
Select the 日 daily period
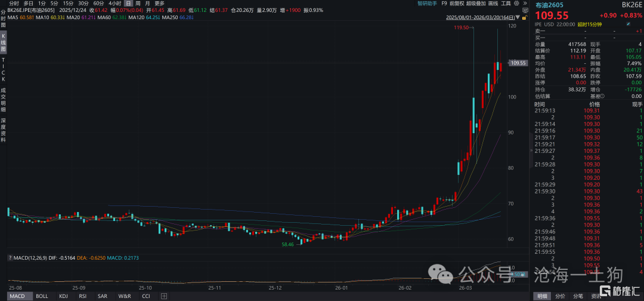tap(128, 4)
